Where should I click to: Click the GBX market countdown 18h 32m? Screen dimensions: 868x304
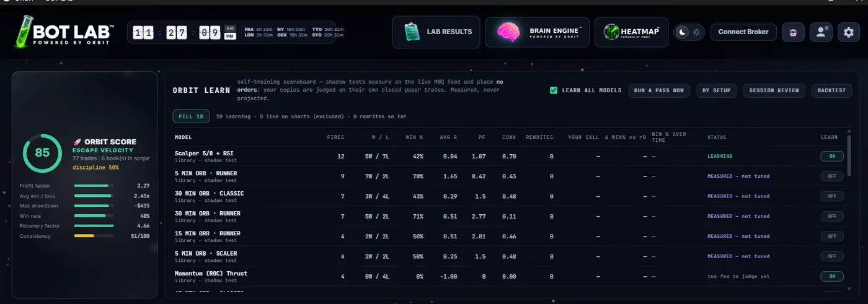[298, 35]
